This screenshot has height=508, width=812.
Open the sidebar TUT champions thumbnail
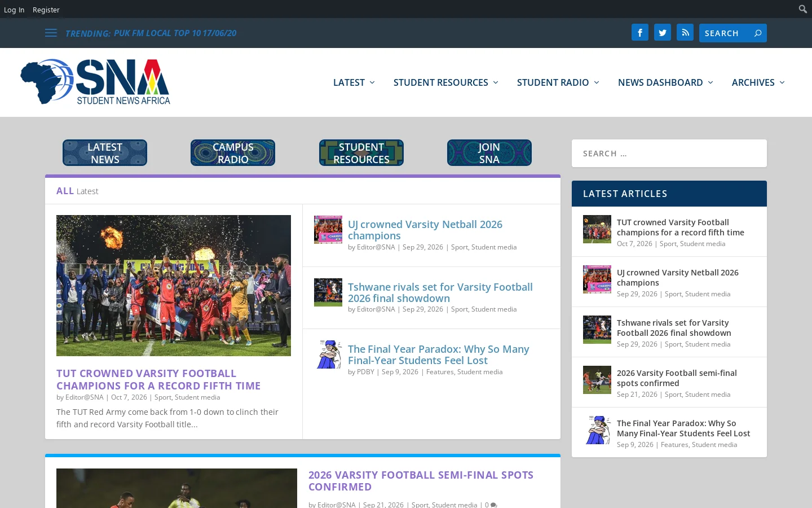(x=597, y=229)
